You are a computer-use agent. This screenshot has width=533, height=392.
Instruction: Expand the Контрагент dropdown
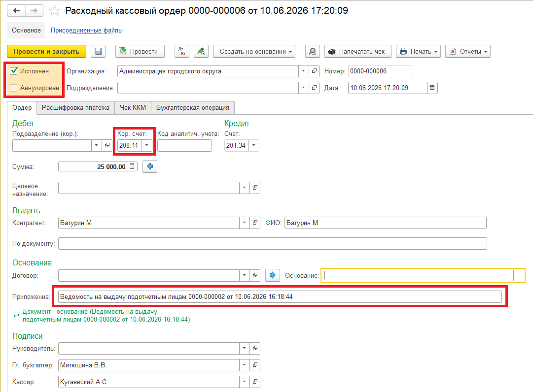tap(245, 223)
